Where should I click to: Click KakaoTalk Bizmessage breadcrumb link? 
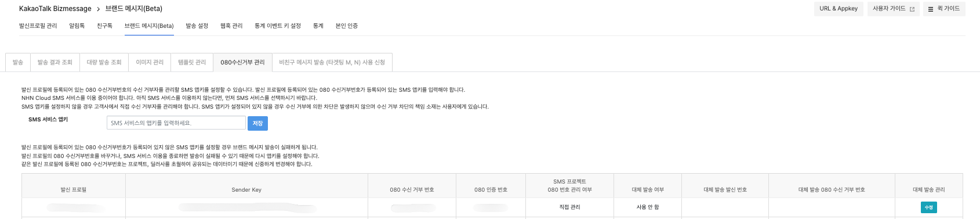point(55,9)
